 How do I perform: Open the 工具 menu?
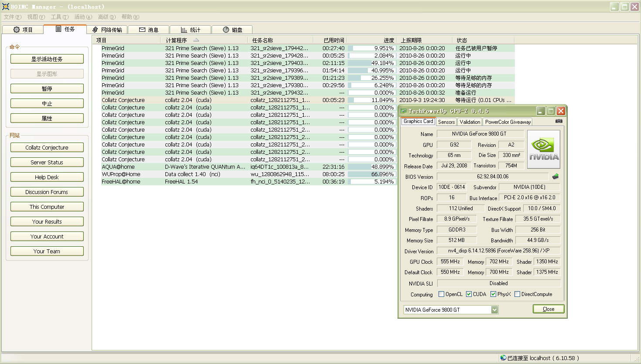pos(59,17)
